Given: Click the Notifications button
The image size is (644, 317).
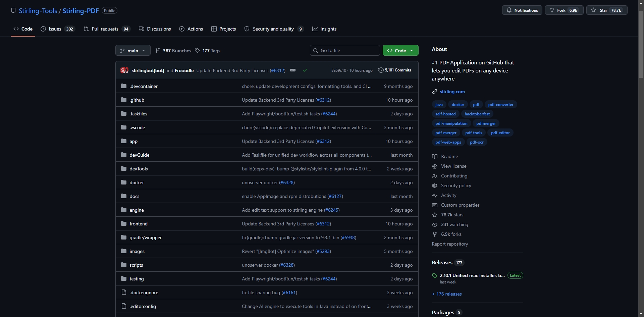Looking at the screenshot, I should (522, 10).
